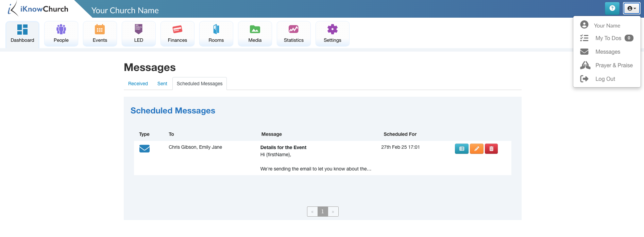Go to next page in pagination
Image resolution: width=644 pixels, height=237 pixels.
point(333,212)
